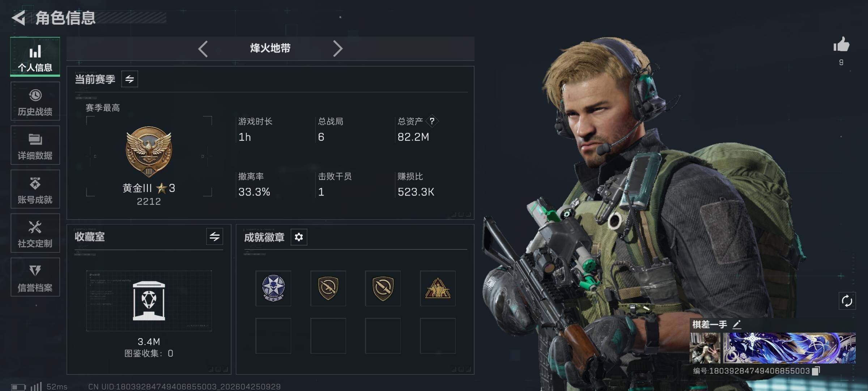This screenshot has height=391, width=868.
Task: Go to 账号成就 section
Action: click(35, 189)
